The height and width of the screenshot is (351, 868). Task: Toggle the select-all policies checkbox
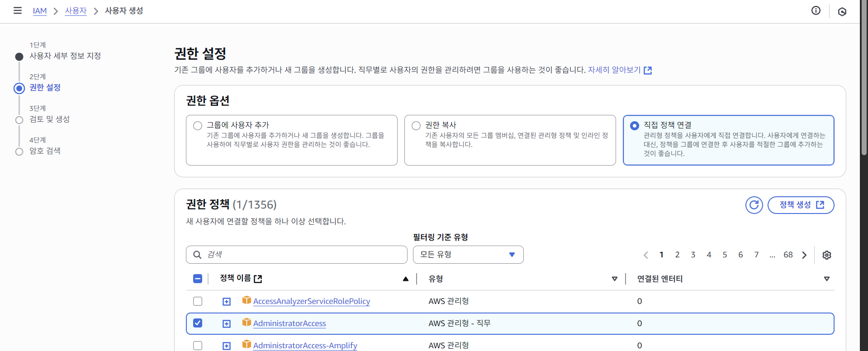(198, 279)
